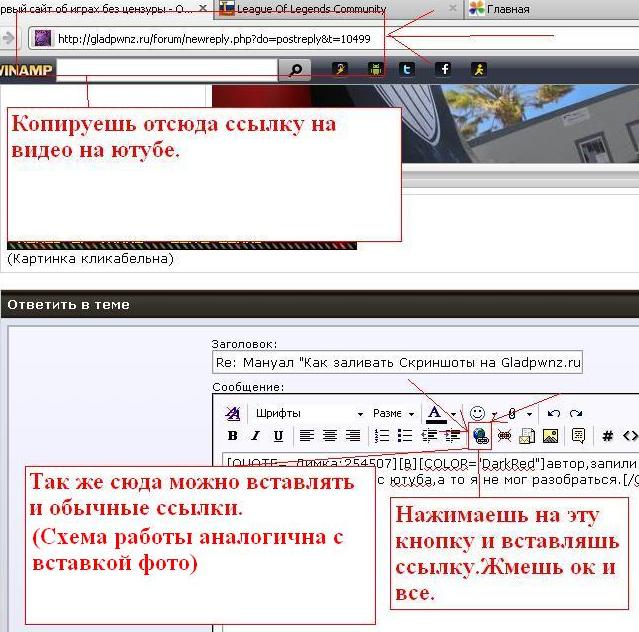Open Facebook from the Winamp toolbar
Screen dimensions: 639x632
[444, 69]
